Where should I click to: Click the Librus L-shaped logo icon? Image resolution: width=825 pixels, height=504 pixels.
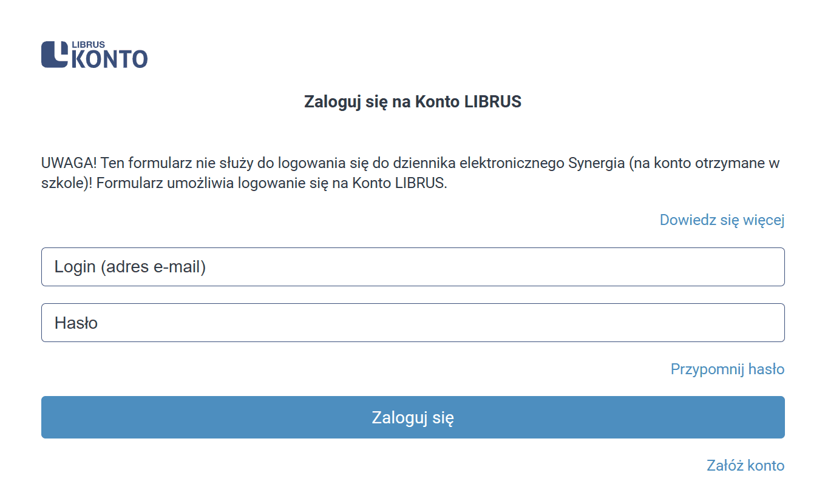tap(55, 54)
